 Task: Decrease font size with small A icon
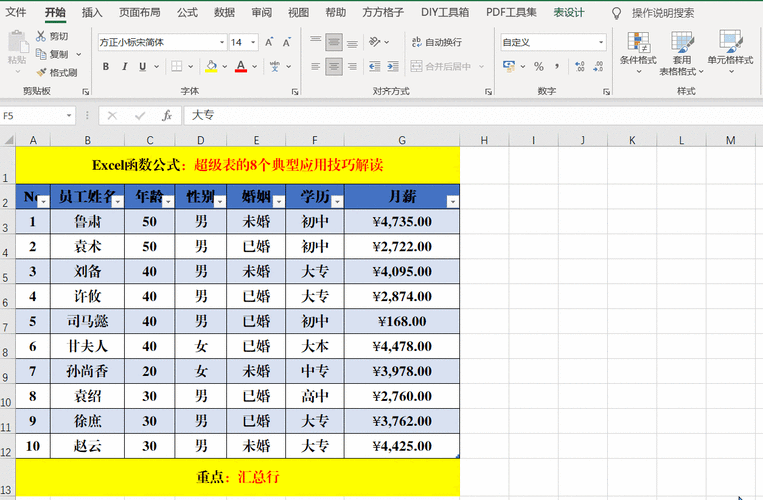click(287, 42)
